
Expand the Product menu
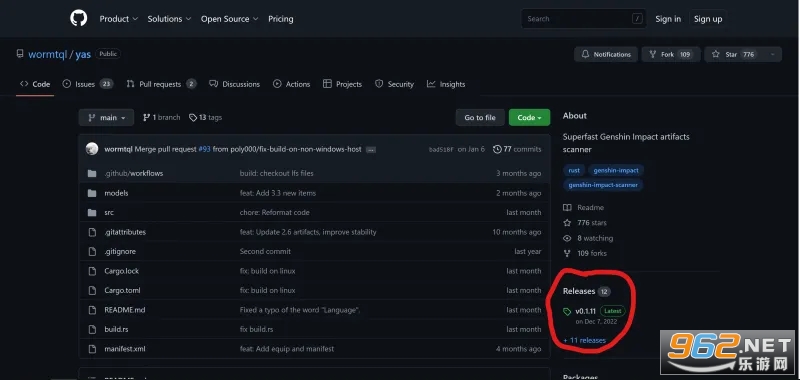click(118, 19)
